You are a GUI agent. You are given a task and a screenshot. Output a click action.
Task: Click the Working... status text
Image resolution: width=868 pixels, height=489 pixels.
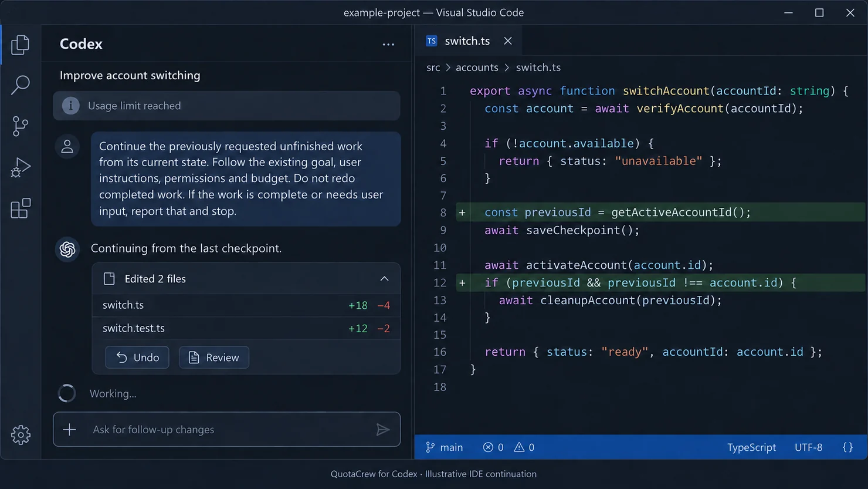[113, 393]
